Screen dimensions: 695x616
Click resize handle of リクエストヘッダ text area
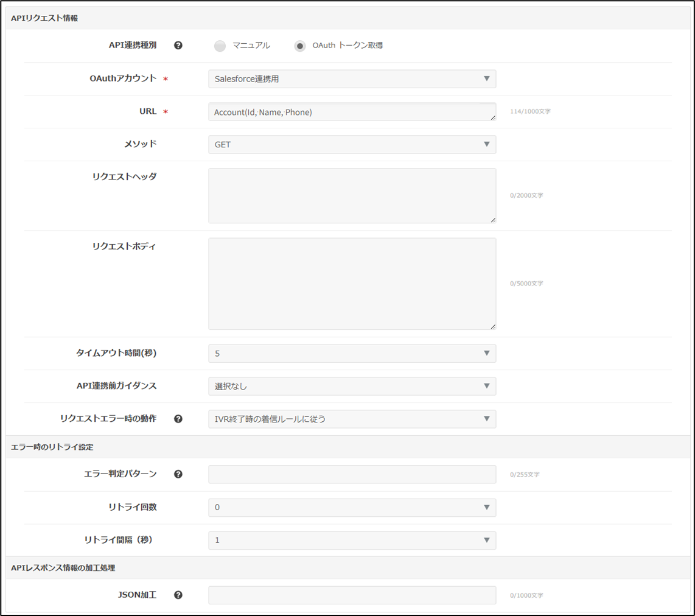tap(493, 220)
